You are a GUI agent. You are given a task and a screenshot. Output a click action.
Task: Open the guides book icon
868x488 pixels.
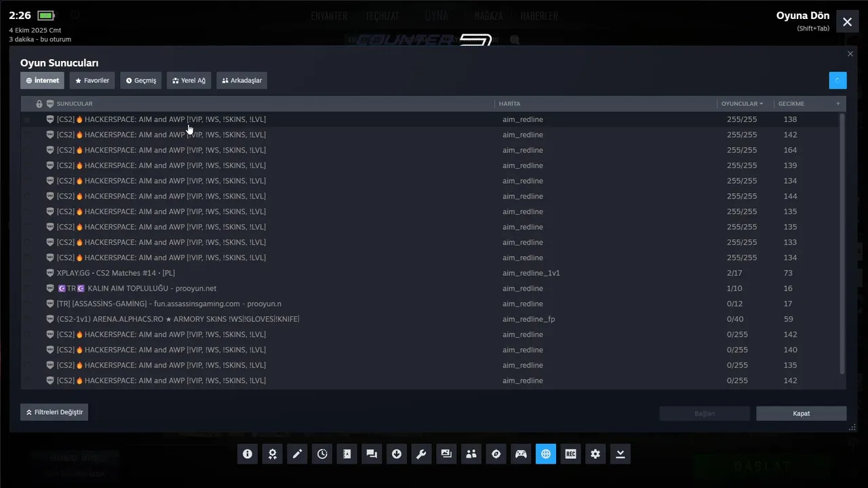347,454
